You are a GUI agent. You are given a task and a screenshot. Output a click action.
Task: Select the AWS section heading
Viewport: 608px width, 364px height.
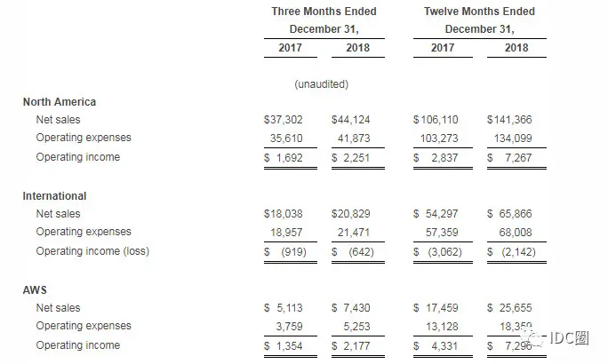(35, 290)
